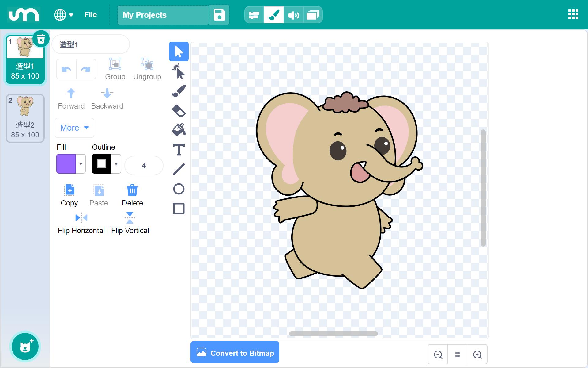This screenshot has width=588, height=368.
Task: Click the Ungroup icon
Action: point(147,64)
